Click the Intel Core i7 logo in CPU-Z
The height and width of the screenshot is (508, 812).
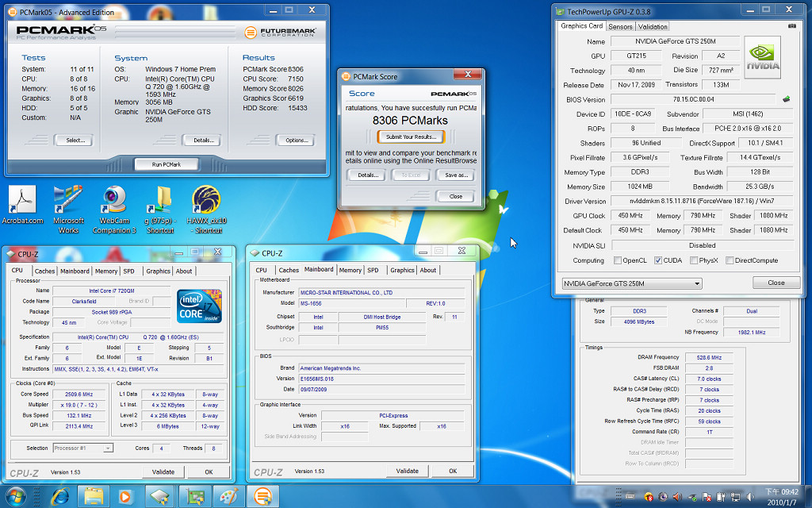(199, 306)
